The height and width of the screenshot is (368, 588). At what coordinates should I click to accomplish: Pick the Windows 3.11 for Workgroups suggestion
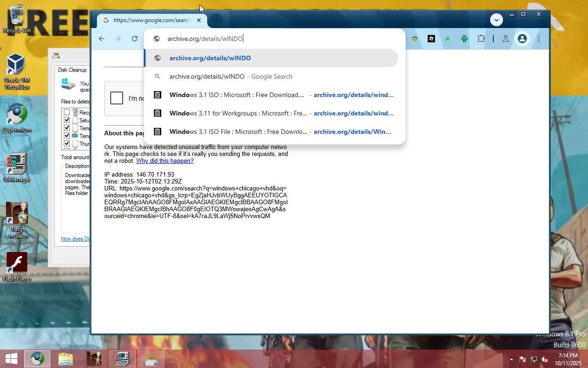coord(271,113)
